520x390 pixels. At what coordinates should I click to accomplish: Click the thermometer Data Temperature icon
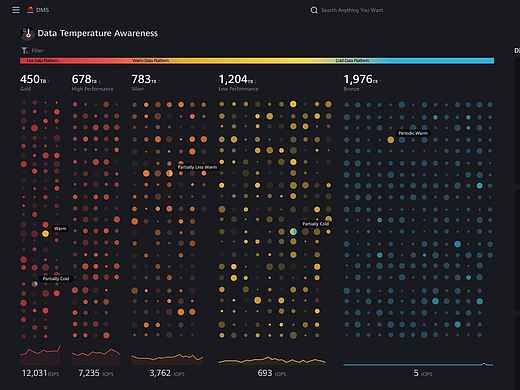pyautogui.click(x=27, y=33)
